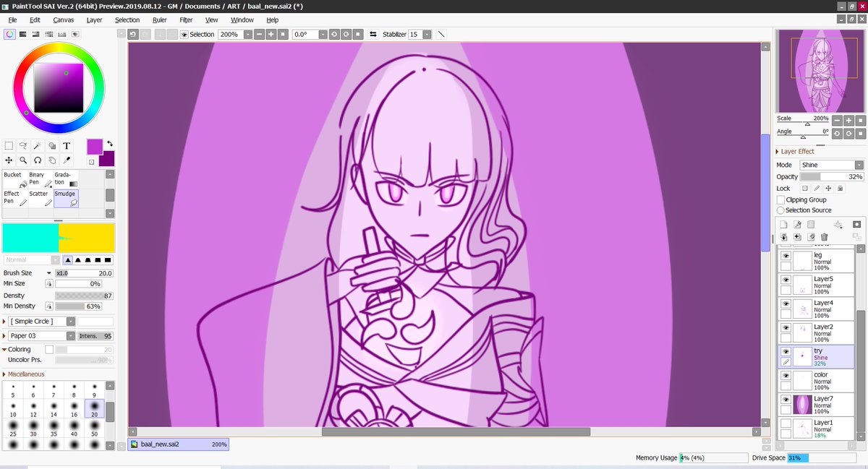Choose the Bucket tool
This screenshot has width=868, height=469.
coord(14,179)
